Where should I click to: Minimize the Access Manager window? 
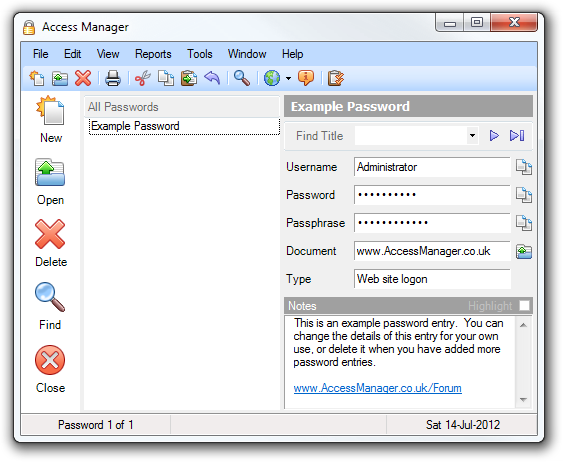[x=450, y=23]
